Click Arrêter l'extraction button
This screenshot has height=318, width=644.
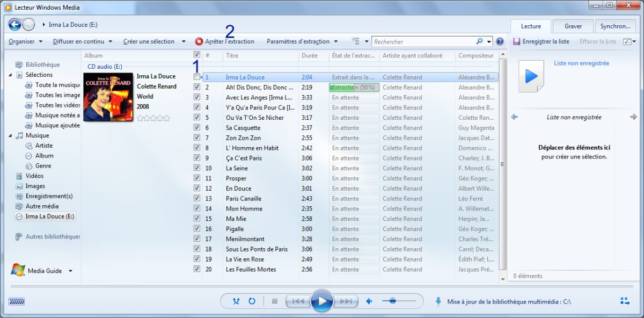(224, 41)
